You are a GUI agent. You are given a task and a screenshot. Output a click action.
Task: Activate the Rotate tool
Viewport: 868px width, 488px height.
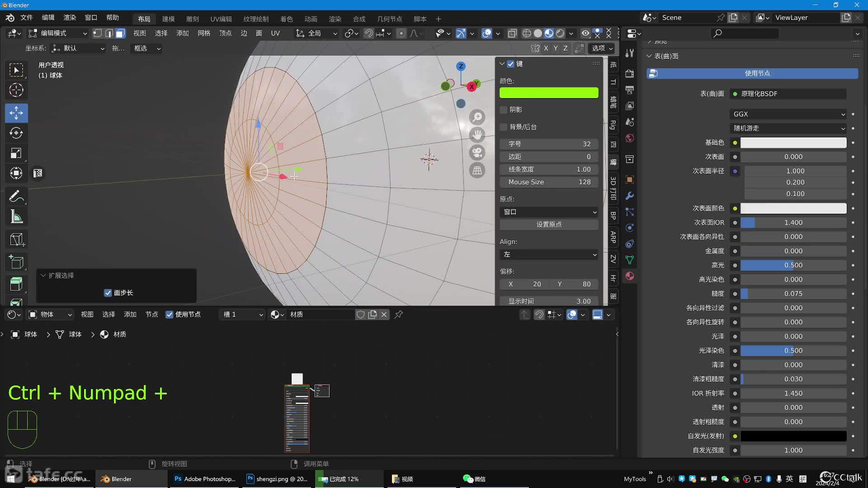pos(16,133)
